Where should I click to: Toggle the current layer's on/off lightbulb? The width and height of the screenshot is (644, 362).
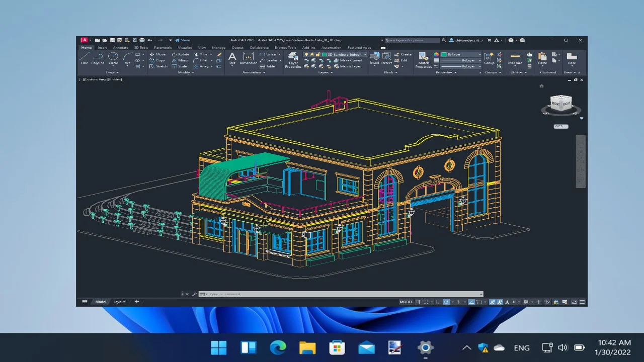(x=306, y=54)
